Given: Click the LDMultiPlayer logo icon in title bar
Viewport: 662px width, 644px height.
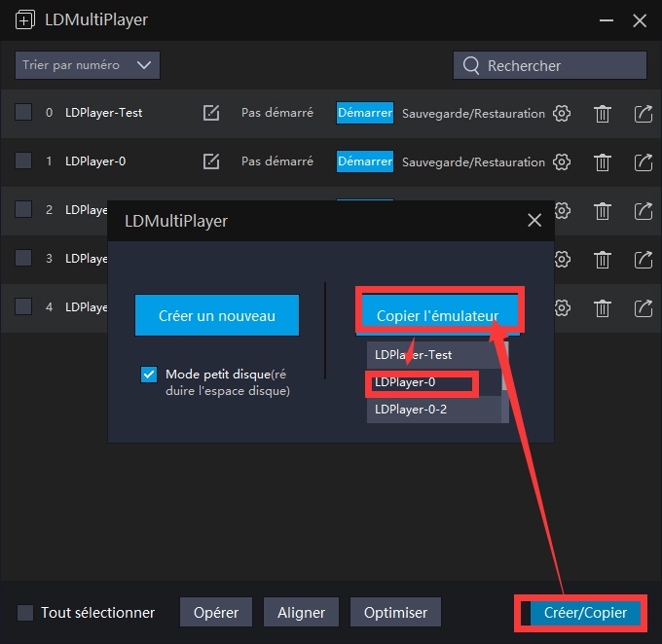Looking at the screenshot, I should click(25, 19).
